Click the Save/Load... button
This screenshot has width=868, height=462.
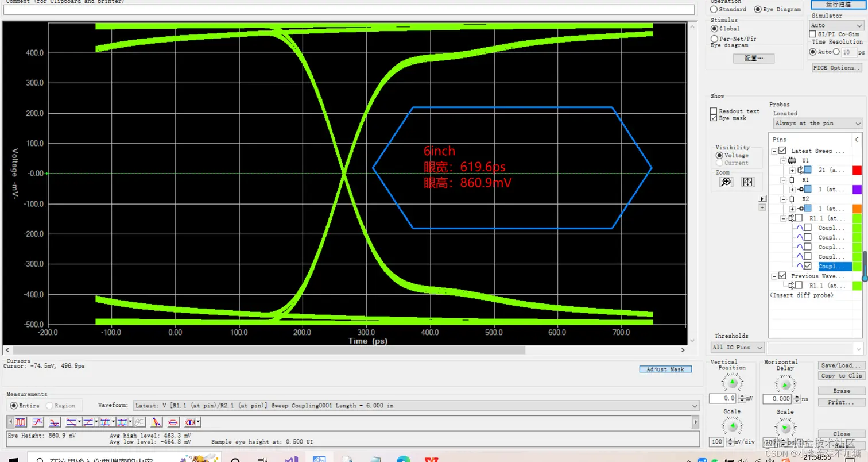coord(841,365)
